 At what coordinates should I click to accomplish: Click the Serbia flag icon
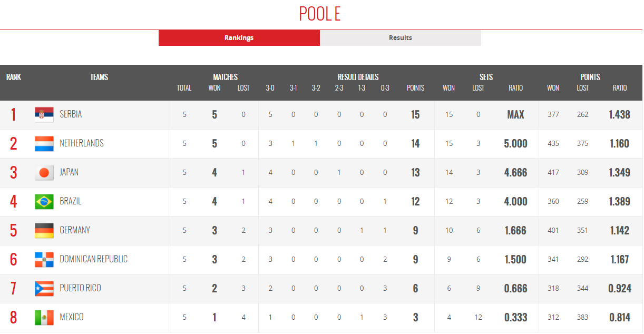tap(44, 114)
